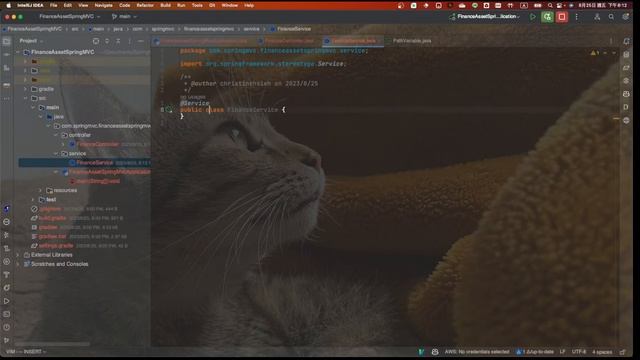Open the File menu

53,5
